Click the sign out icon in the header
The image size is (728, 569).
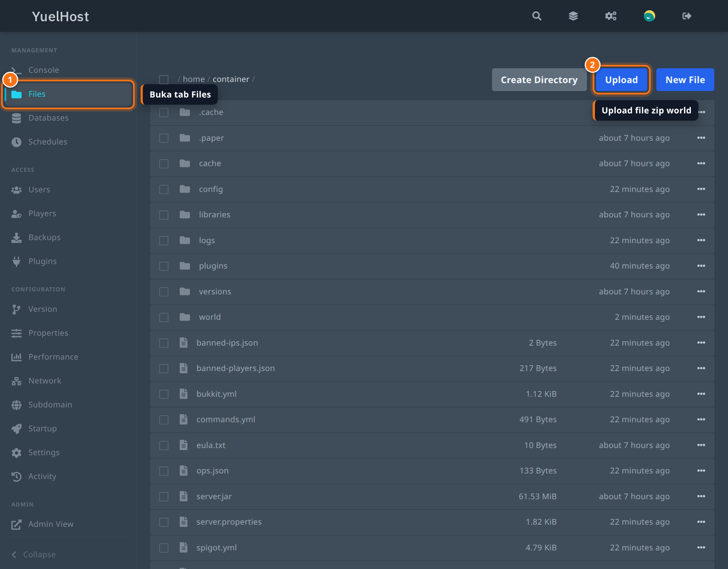tap(687, 16)
